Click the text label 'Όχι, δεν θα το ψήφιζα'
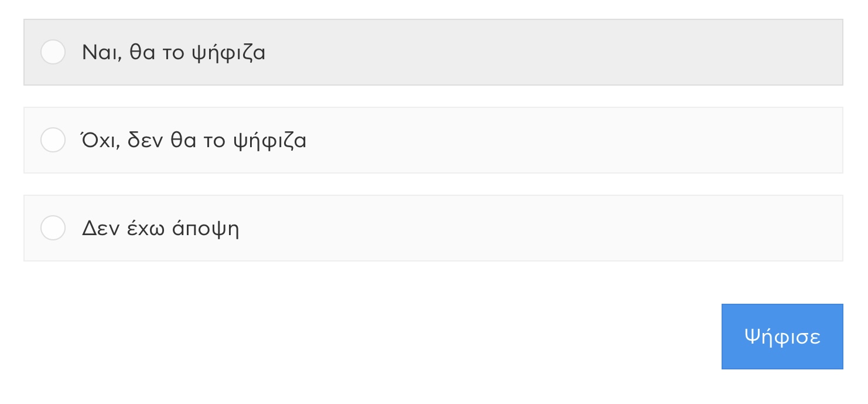 193,140
